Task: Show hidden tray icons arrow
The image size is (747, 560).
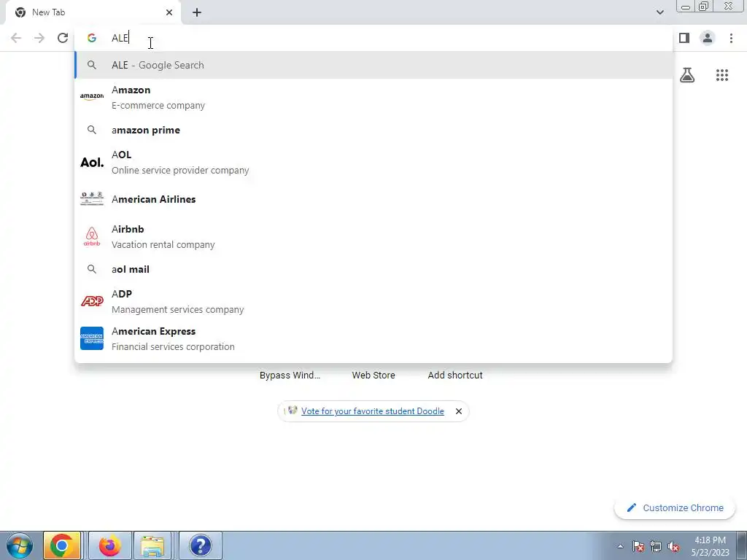Action: tap(620, 546)
